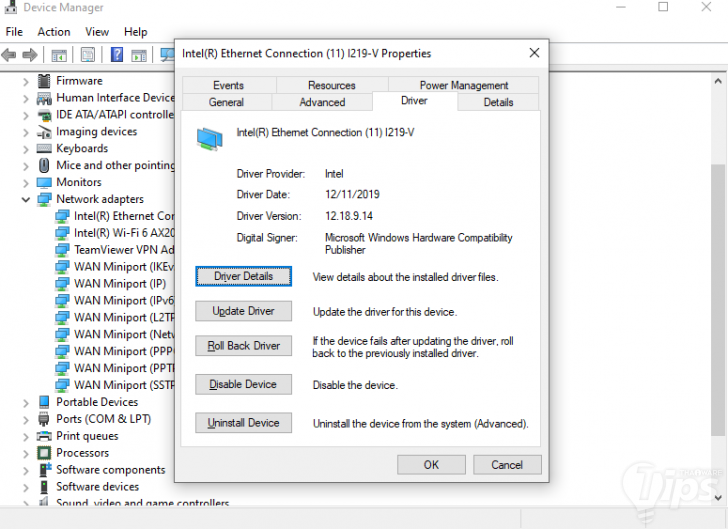Expand the Processors tree node
Viewport: 728px width, 529px height.
pyautogui.click(x=26, y=454)
